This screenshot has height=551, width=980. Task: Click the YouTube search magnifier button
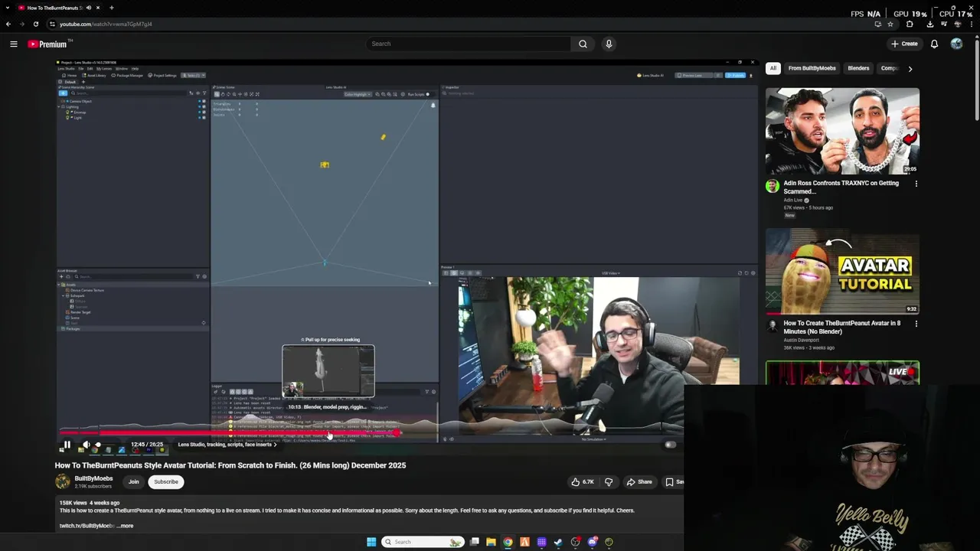point(583,44)
